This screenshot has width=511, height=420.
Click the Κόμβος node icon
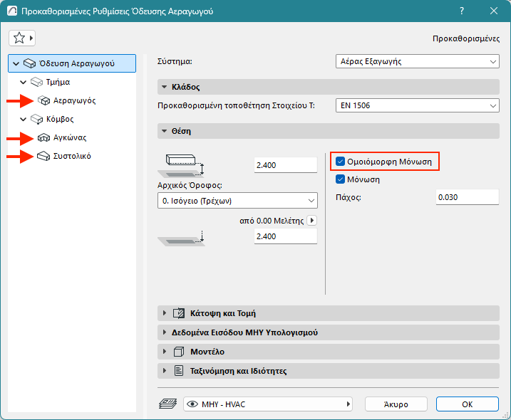click(36, 119)
